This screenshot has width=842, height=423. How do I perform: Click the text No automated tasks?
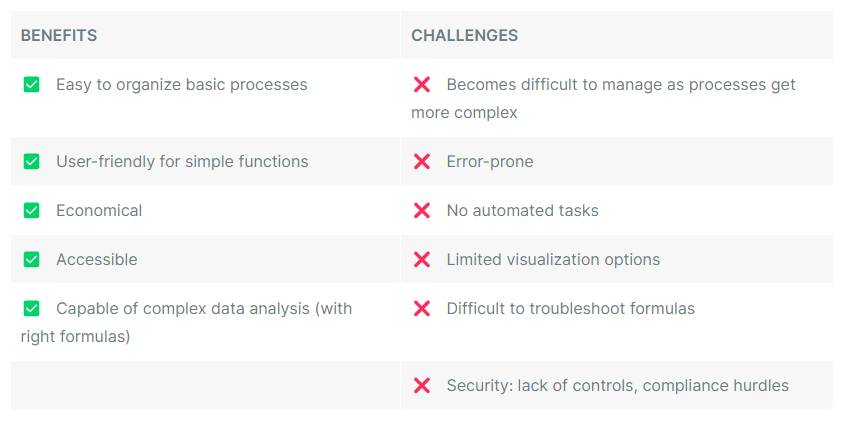pyautogui.click(x=522, y=210)
